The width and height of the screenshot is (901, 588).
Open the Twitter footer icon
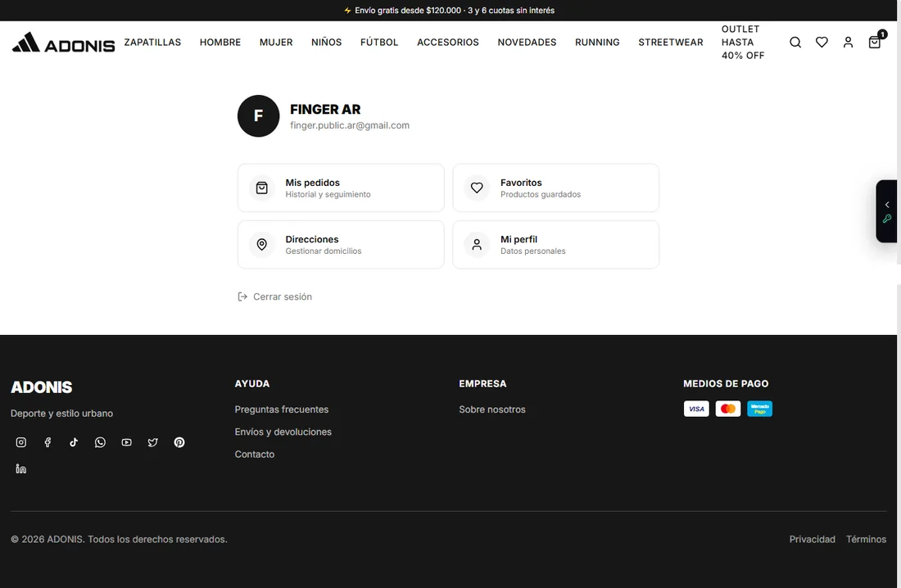153,442
